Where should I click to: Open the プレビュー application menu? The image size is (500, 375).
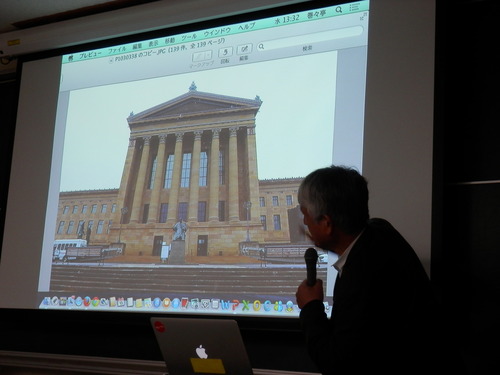[90, 55]
